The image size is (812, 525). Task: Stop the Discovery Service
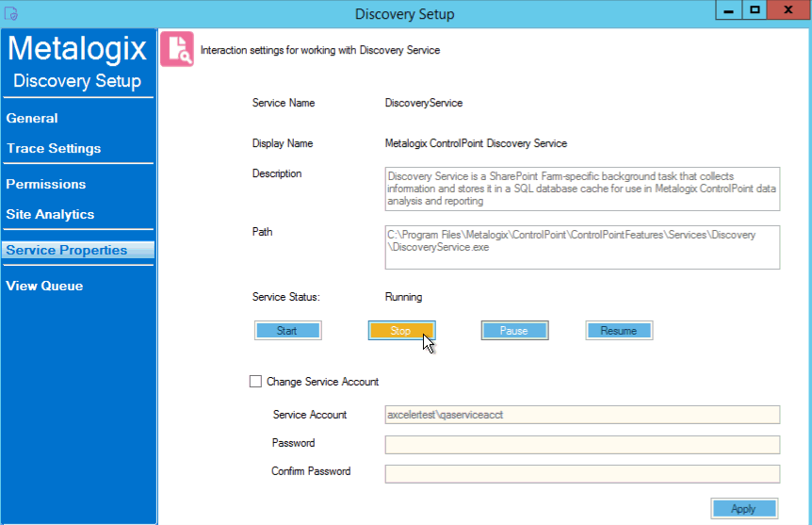401,331
